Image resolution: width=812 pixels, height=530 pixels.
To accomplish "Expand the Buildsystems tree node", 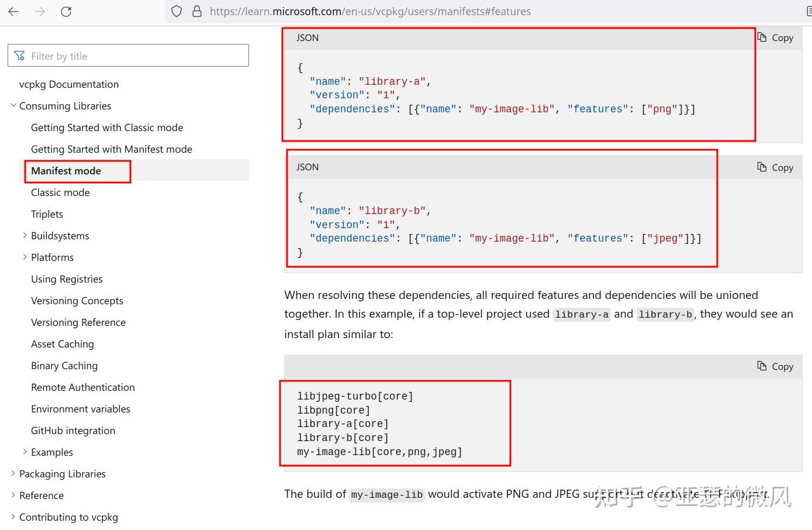I will 25,236.
